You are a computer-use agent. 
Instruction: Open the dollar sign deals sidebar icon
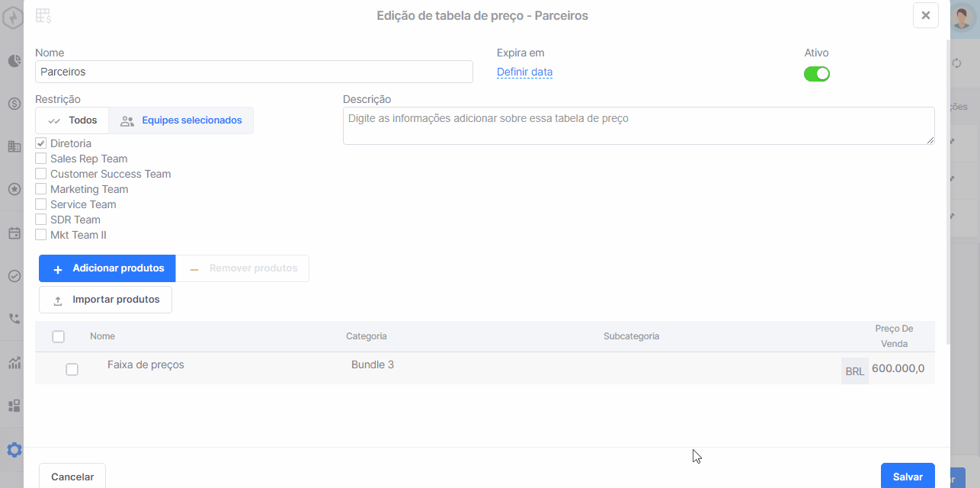tap(14, 104)
